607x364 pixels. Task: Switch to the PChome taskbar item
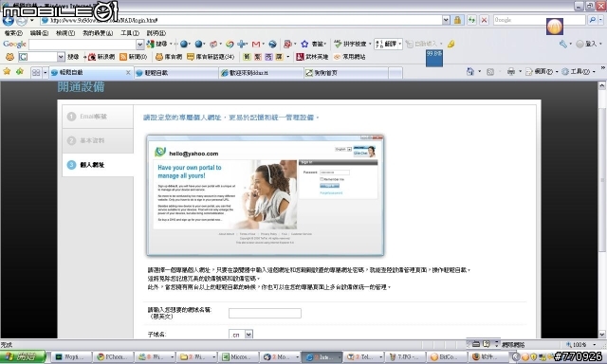(114, 356)
